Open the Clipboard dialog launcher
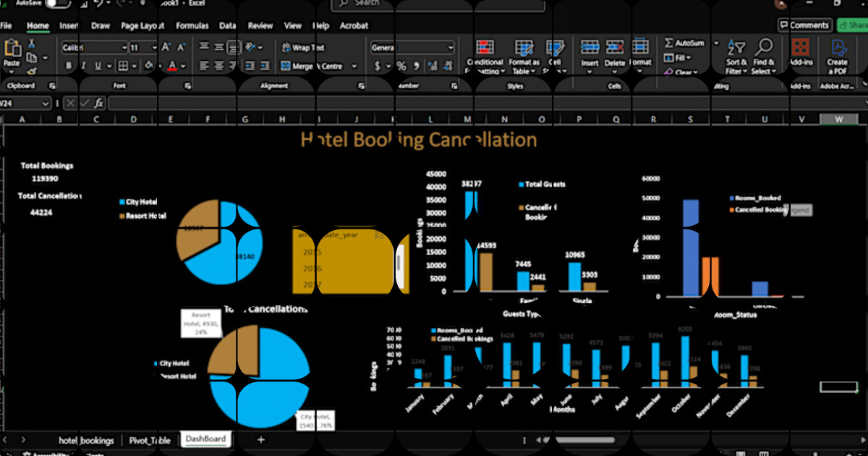868x456 pixels. (x=51, y=85)
